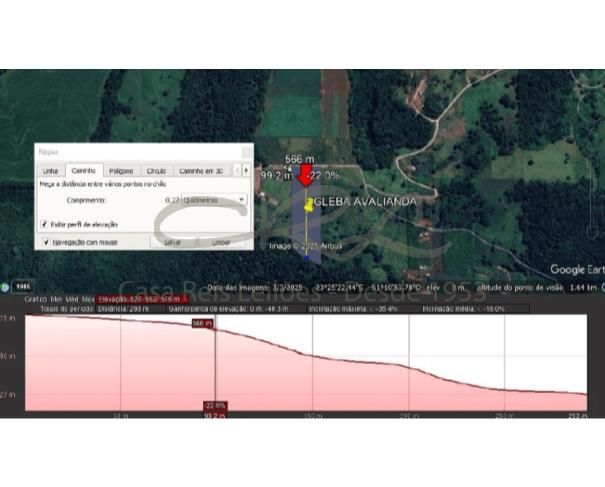Click the Comprimento value 0.27
Image resolution: width=605 pixels, height=487 pixels.
click(172, 200)
